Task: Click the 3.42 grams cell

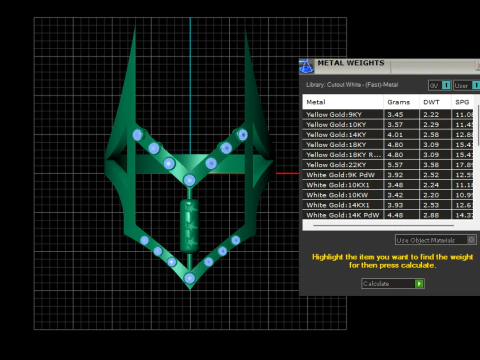Action: tap(401, 195)
